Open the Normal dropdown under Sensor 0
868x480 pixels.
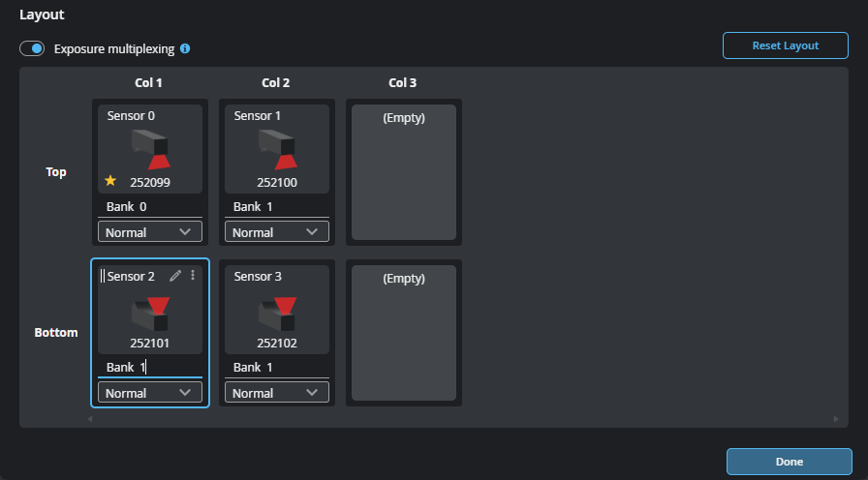[x=150, y=232]
